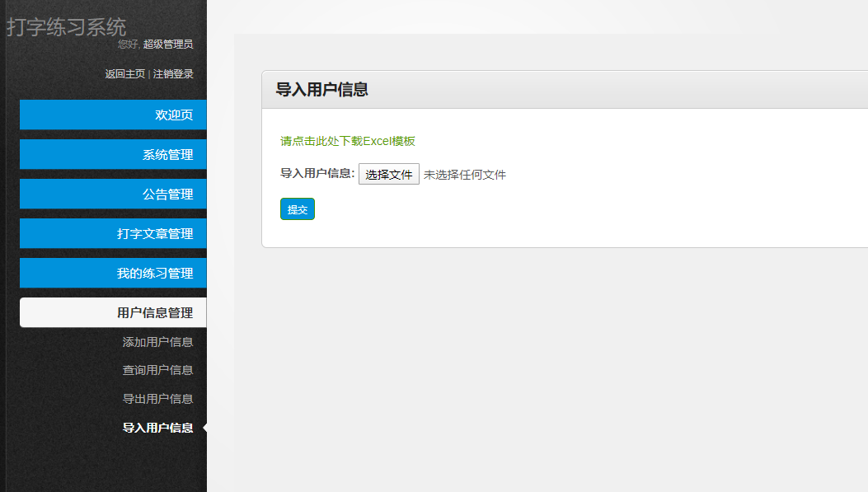Screen dimensions: 868x492
Task: Open the 打字文章管理 menu item
Action: pos(113,233)
